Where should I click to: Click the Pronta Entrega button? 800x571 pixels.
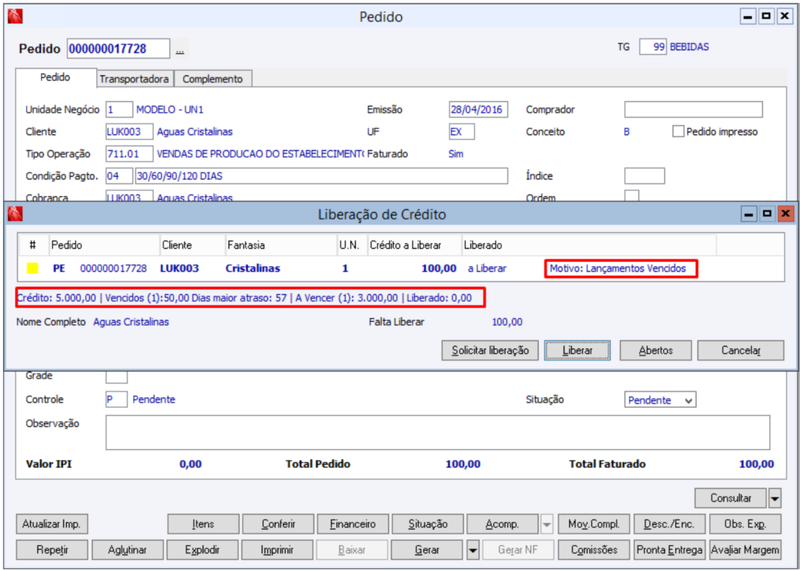pyautogui.click(x=669, y=550)
